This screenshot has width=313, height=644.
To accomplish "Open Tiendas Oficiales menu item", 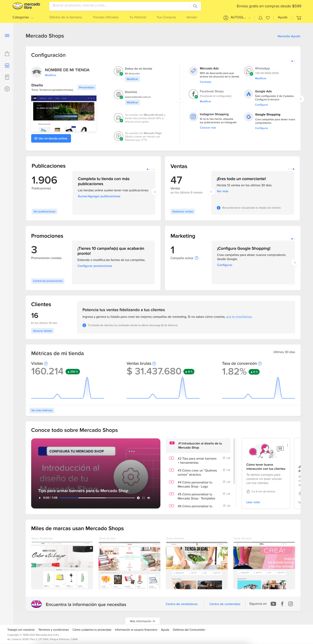I will pos(105,17).
